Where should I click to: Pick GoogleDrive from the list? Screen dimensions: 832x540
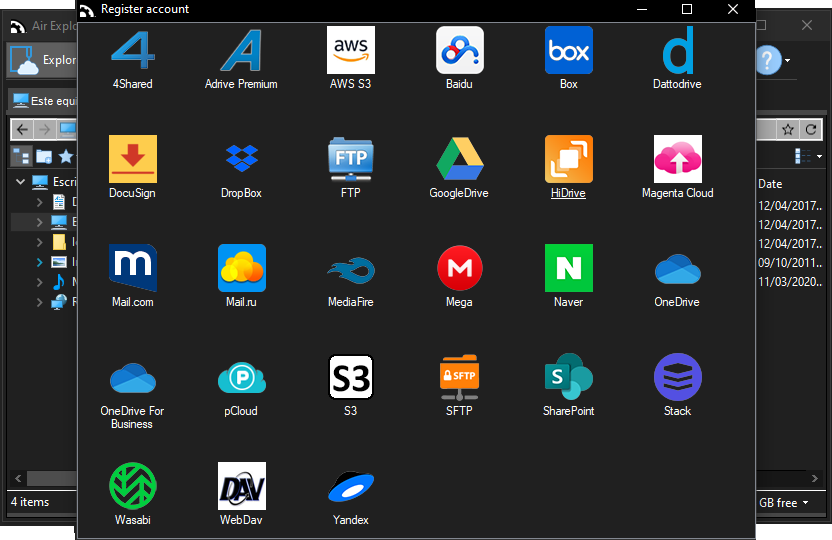(460, 168)
